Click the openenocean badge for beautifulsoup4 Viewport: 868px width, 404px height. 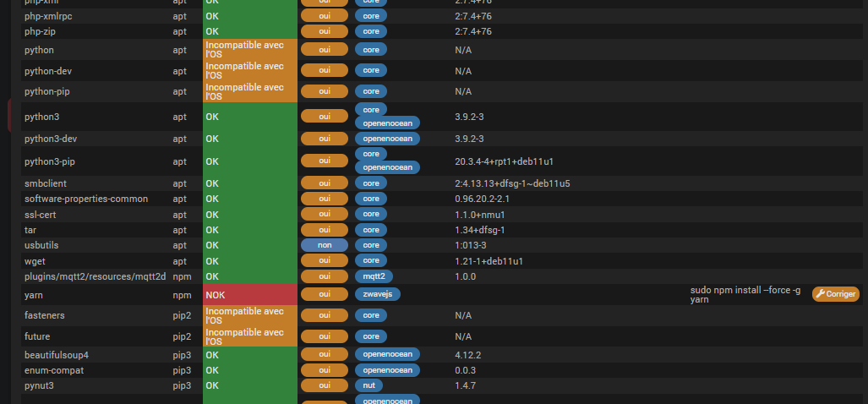click(x=387, y=355)
